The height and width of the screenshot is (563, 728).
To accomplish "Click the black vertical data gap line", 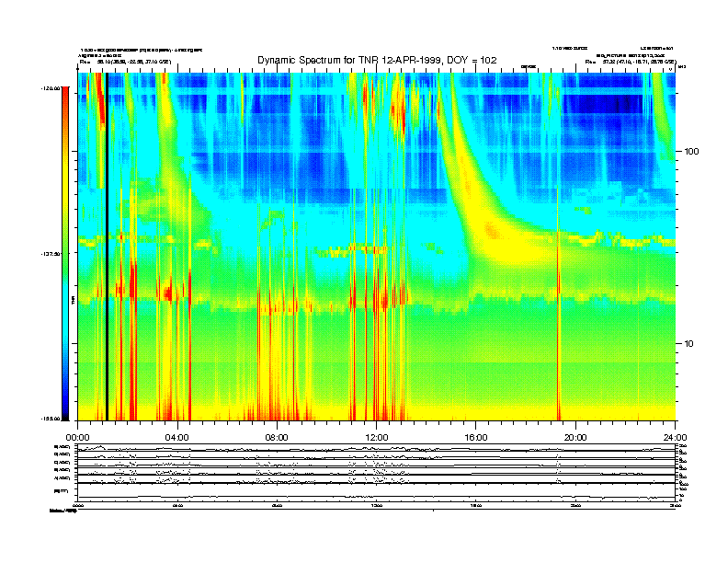I will pyautogui.click(x=107, y=247).
